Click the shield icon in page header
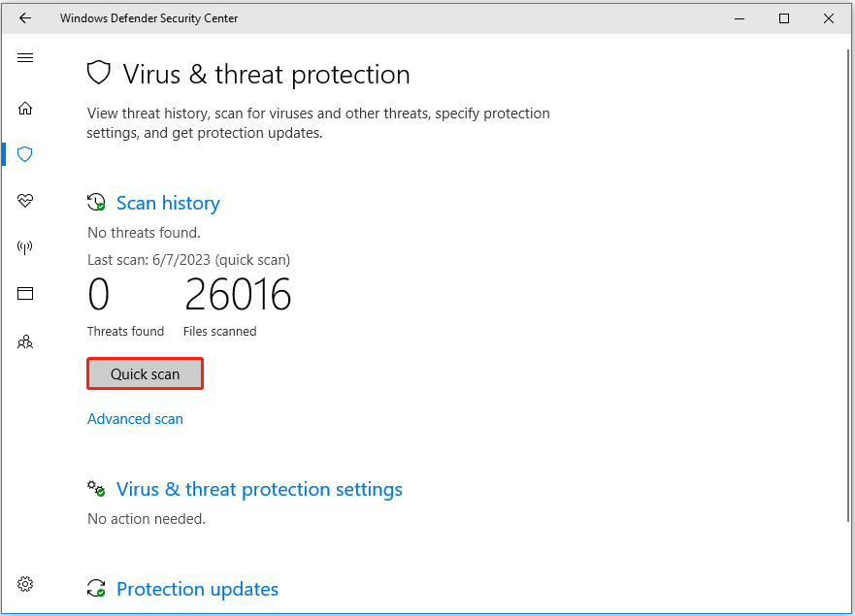 point(98,74)
